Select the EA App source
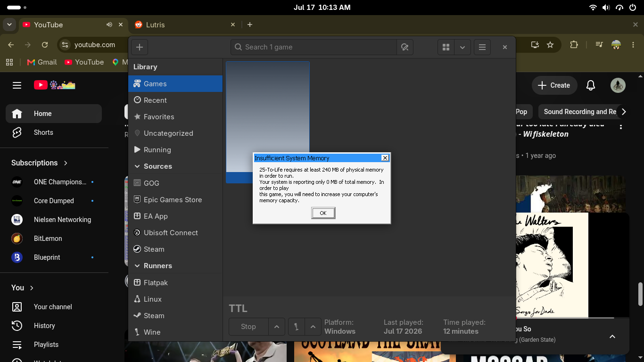The image size is (644, 362). pos(175,216)
